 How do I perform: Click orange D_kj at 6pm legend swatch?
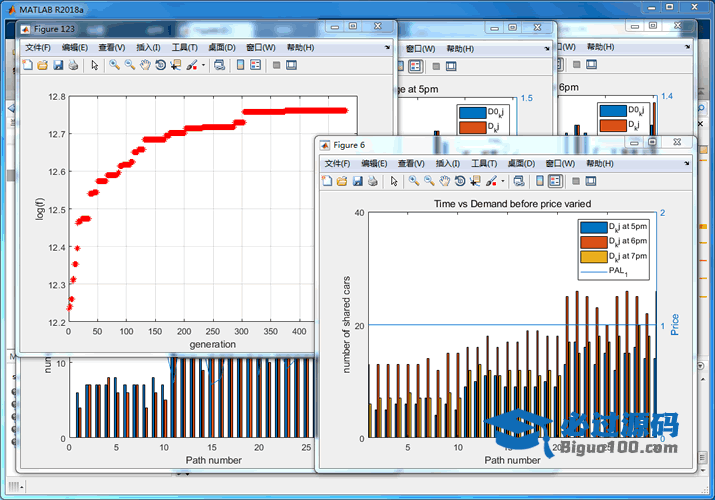[x=593, y=241]
